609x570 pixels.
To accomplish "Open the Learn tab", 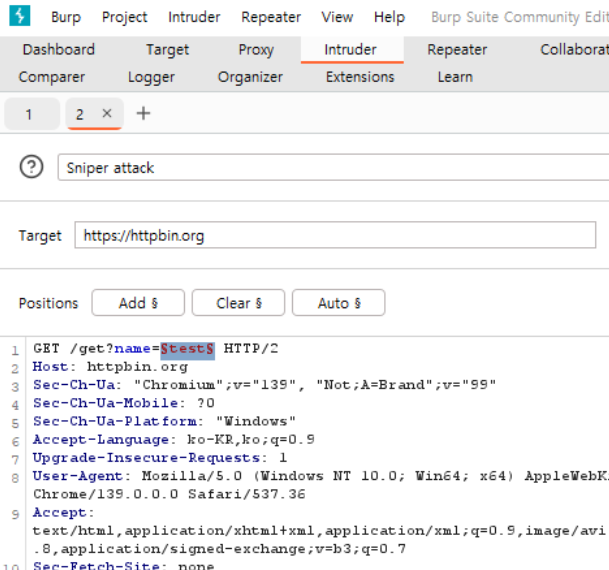I will click(x=455, y=77).
